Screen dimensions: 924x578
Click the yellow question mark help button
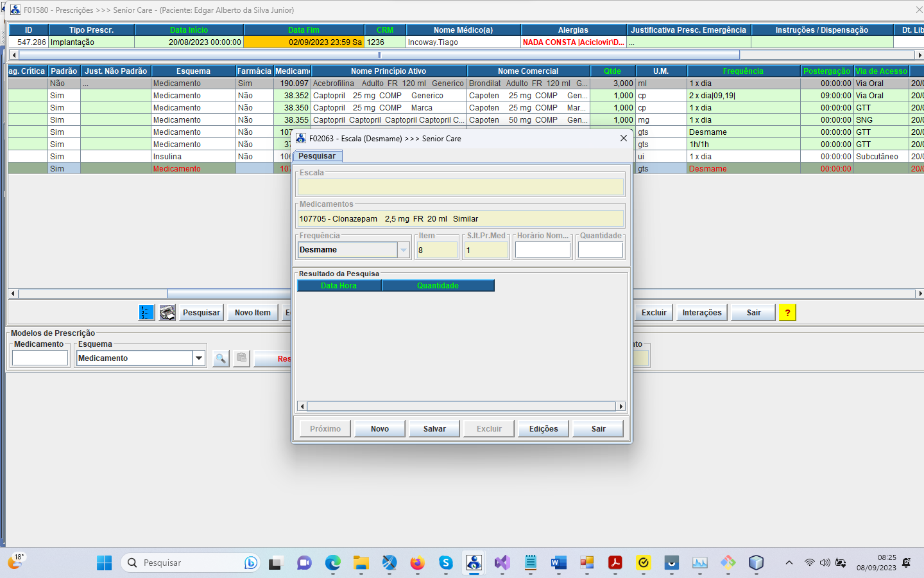787,313
